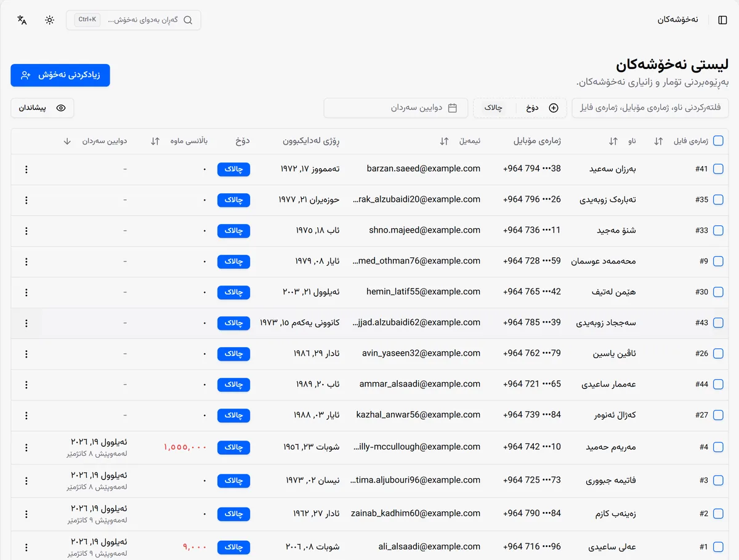Screen dimensions: 739x560
Task: Open three-dot menu for patient #33
Action: click(26, 231)
